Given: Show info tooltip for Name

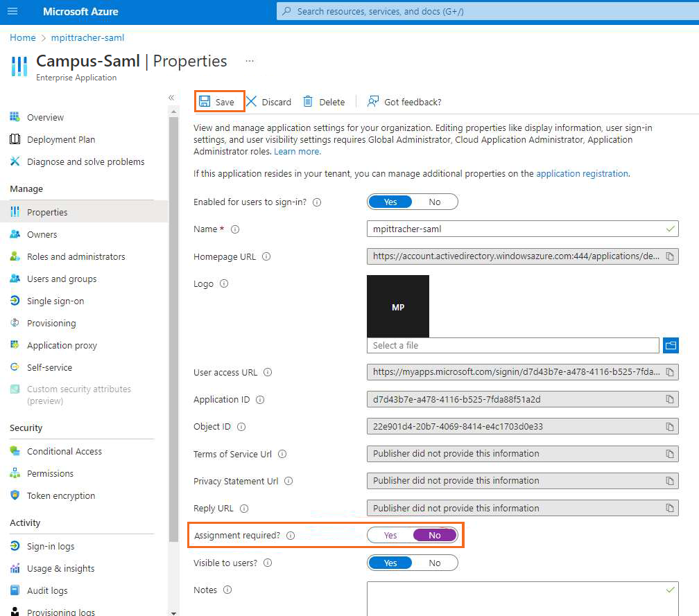Looking at the screenshot, I should [235, 229].
